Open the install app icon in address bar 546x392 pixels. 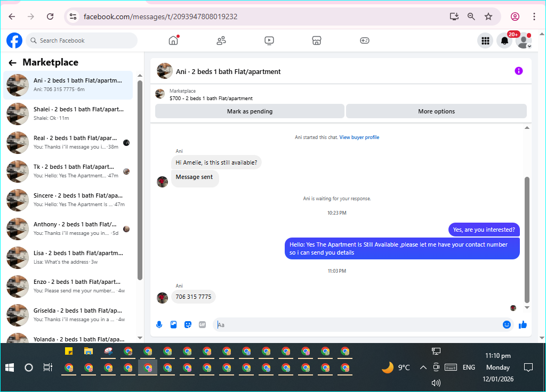[454, 17]
